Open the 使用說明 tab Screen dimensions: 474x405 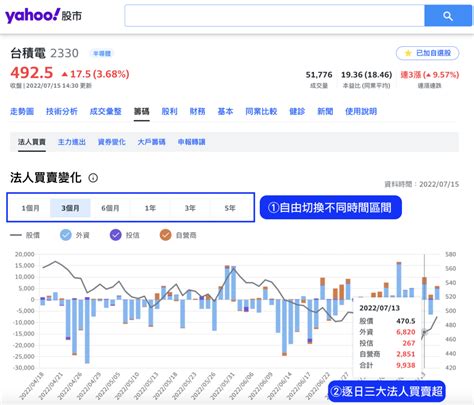click(361, 111)
